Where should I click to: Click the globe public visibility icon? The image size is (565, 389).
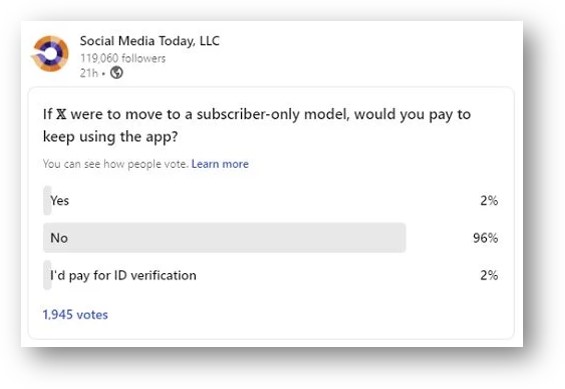tap(116, 73)
